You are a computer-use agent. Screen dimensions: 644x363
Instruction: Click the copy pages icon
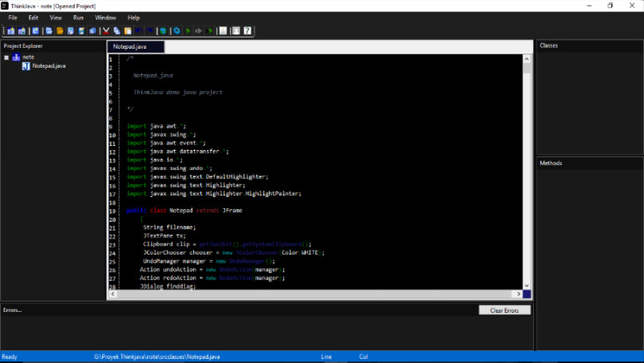coord(117,31)
